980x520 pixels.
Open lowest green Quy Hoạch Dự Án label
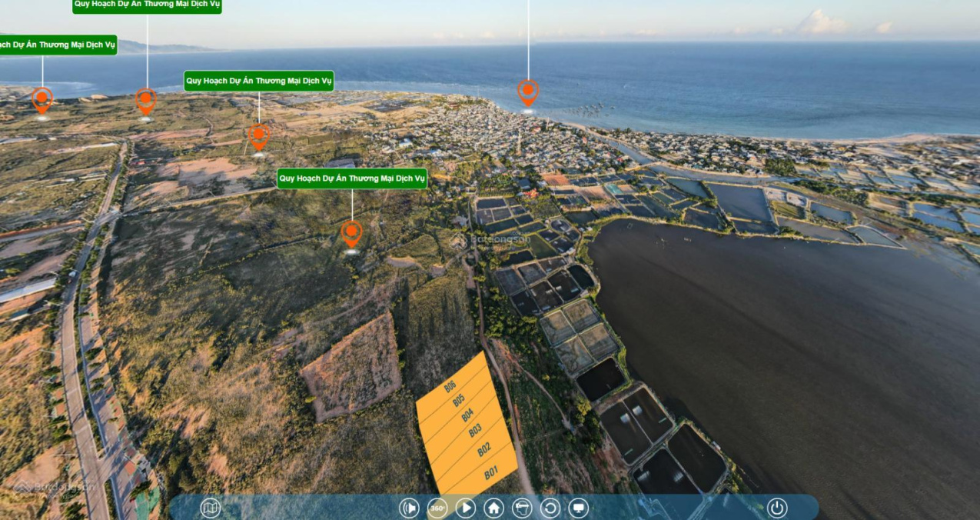[352, 178]
